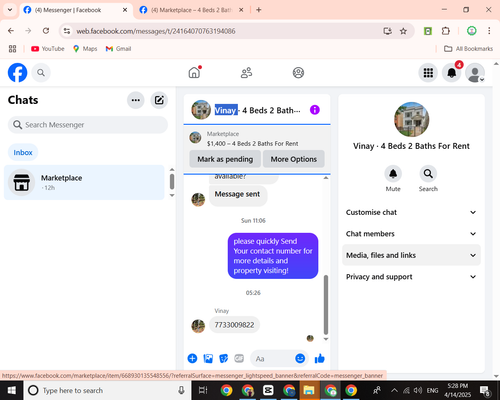Screen dimensions: 500x400
Task: Click the More Options button
Action: pyautogui.click(x=294, y=159)
